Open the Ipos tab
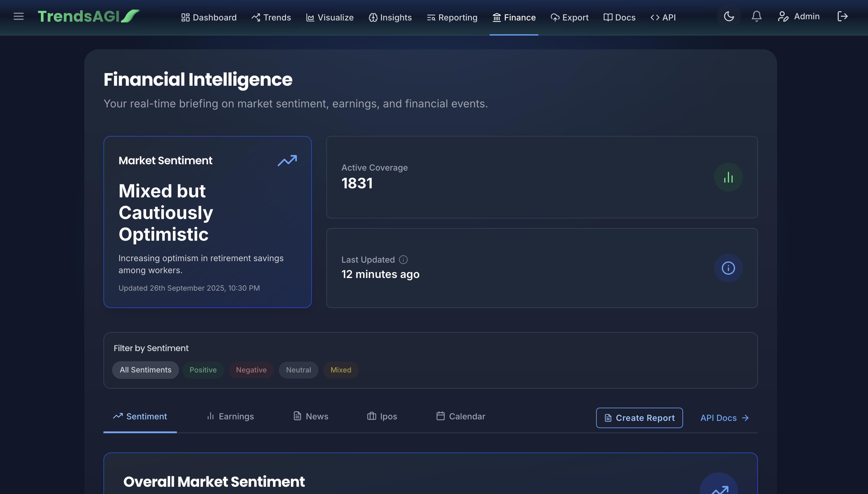This screenshot has height=494, width=868. pyautogui.click(x=382, y=416)
